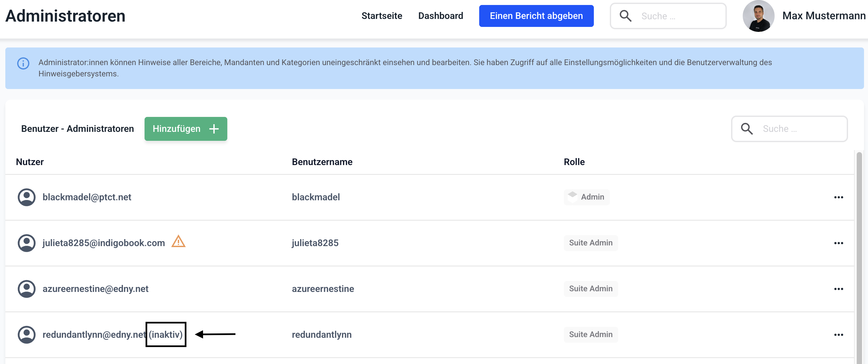Image resolution: width=868 pixels, height=364 pixels.
Task: Click the Admin role badge
Action: point(586,197)
